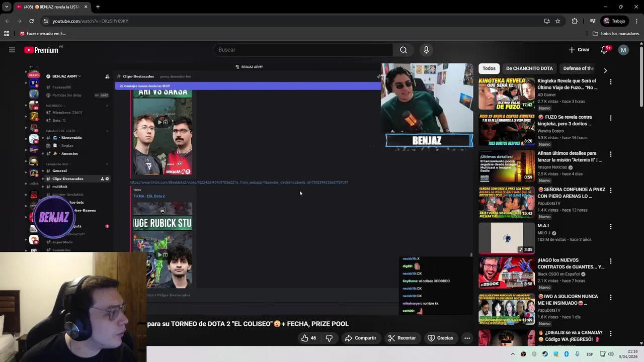Image resolution: width=644 pixels, height=362 pixels.
Task: Open M.A.I video thumbnail
Action: click(506, 238)
